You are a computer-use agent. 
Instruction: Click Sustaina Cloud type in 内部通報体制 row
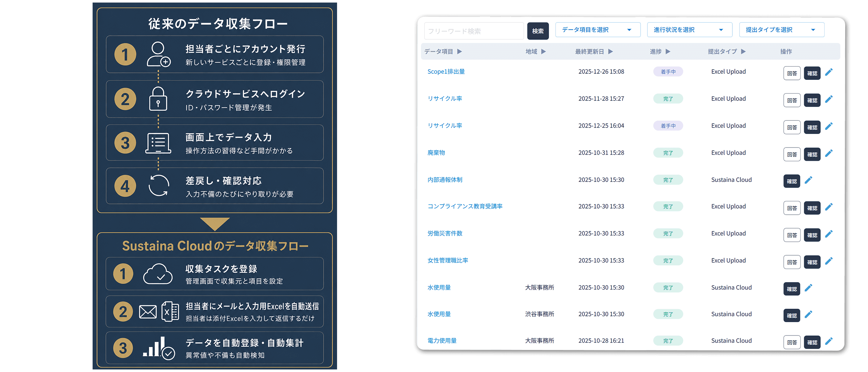click(731, 180)
